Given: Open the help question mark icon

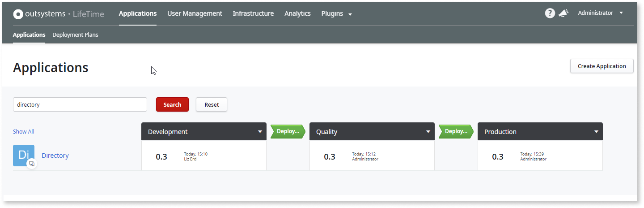Looking at the screenshot, I should pos(550,13).
